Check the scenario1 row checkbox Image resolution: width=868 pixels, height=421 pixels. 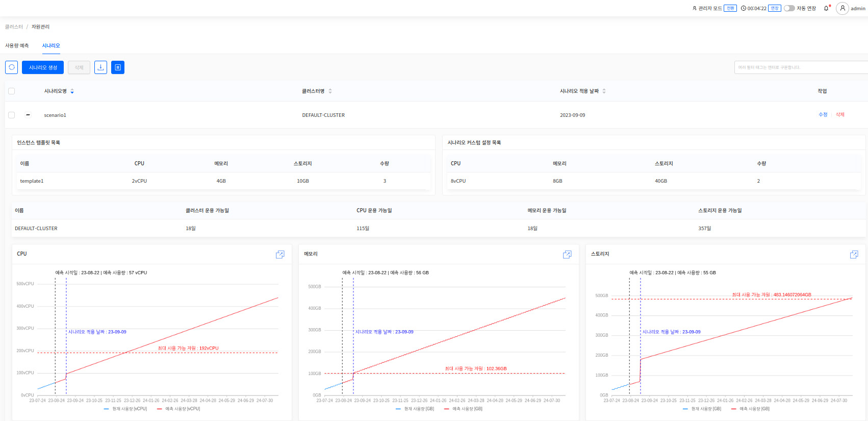click(x=12, y=115)
